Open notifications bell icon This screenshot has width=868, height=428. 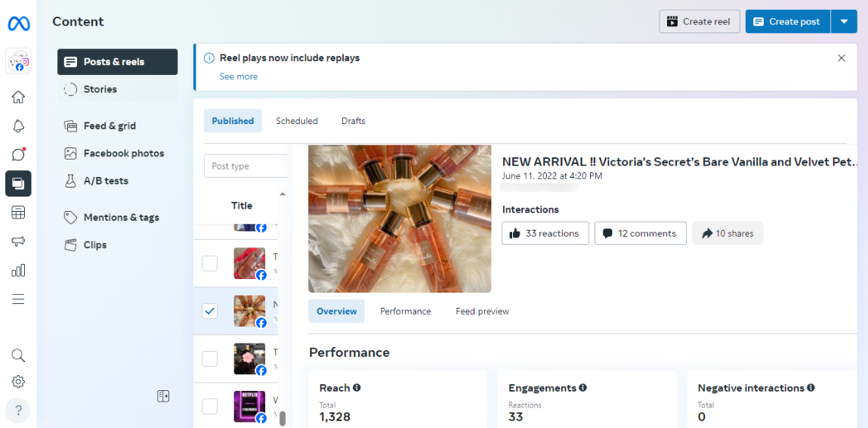(18, 126)
